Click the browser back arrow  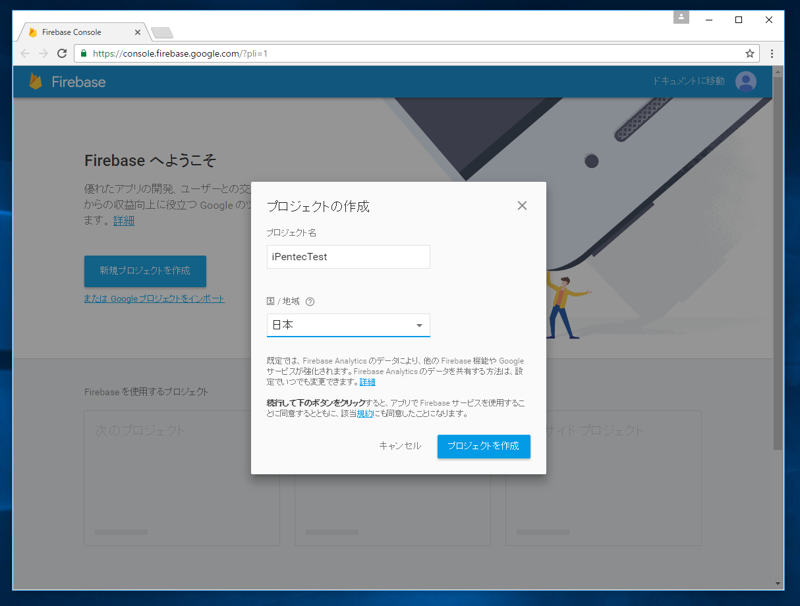(25, 54)
